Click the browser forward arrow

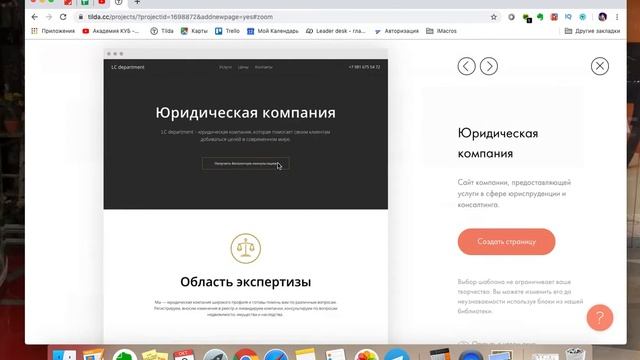pyautogui.click(x=49, y=17)
